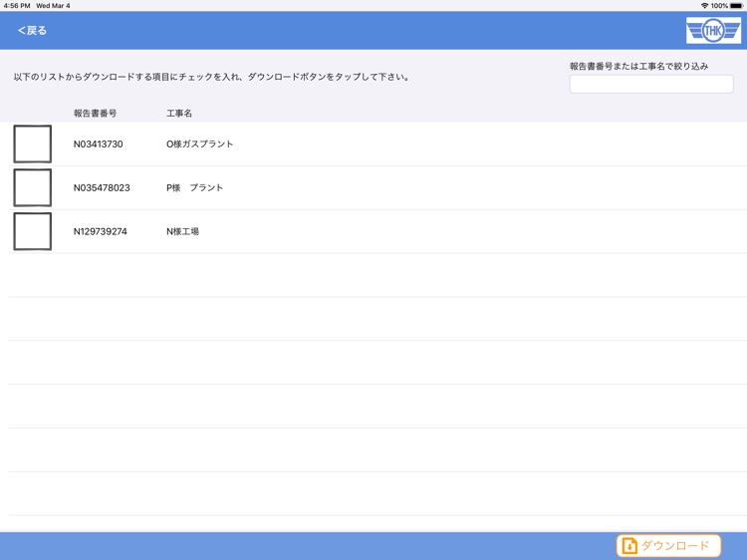Tap the ダウンロード button

point(668,545)
